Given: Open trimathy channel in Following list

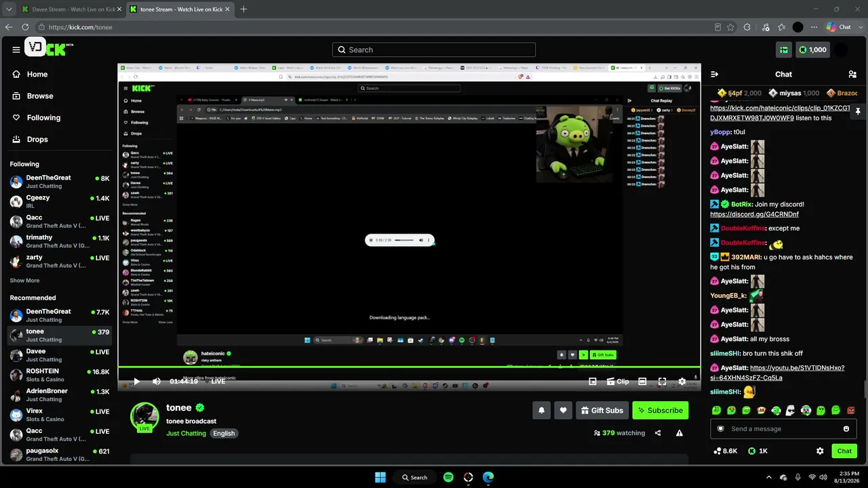Looking at the screenshot, I should coord(60,241).
